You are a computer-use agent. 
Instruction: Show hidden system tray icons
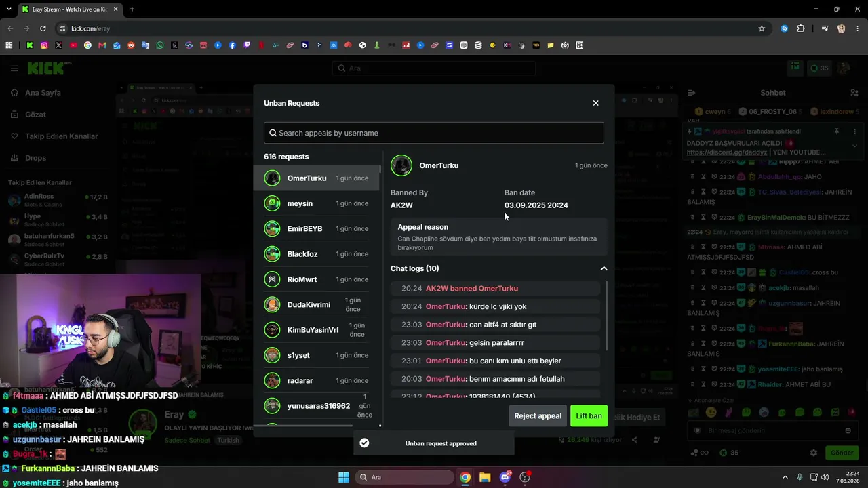click(x=785, y=477)
